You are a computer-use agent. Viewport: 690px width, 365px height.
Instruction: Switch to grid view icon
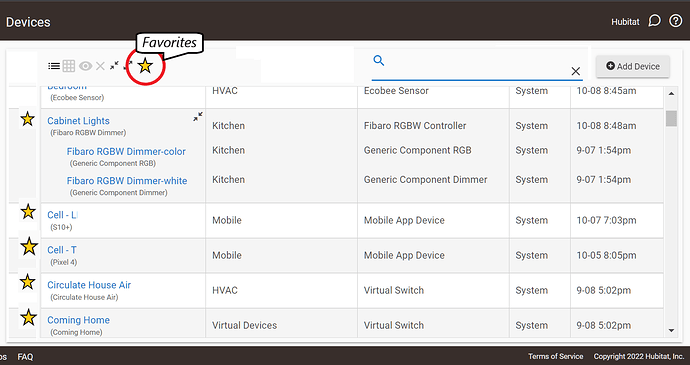69,66
